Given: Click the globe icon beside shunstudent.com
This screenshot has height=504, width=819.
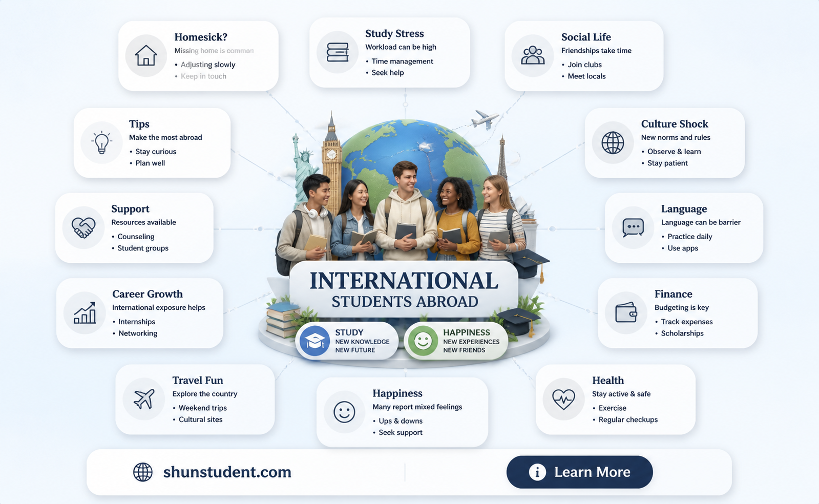Looking at the screenshot, I should tap(143, 472).
